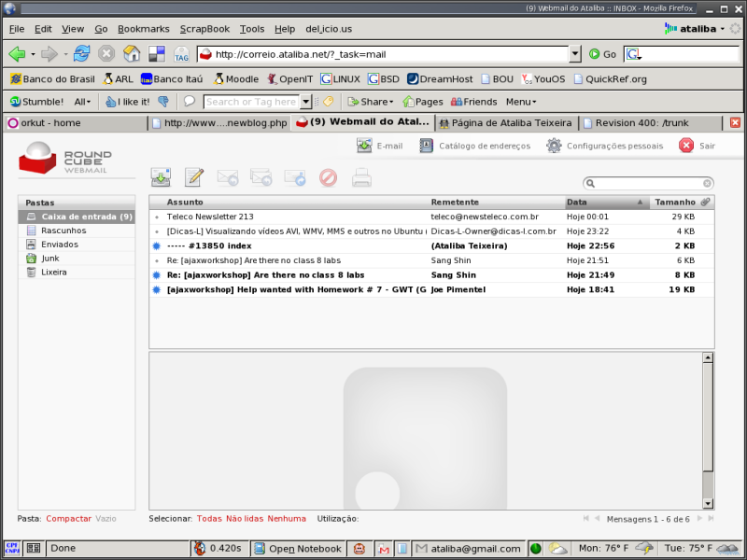Select the message from Joe Pimentel
Screen dimensions: 747x560
point(431,289)
